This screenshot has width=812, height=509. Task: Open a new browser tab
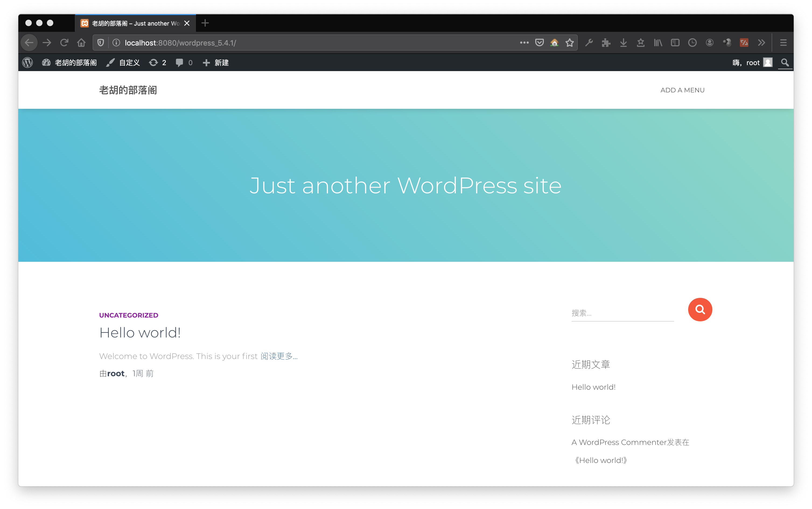pyautogui.click(x=205, y=23)
